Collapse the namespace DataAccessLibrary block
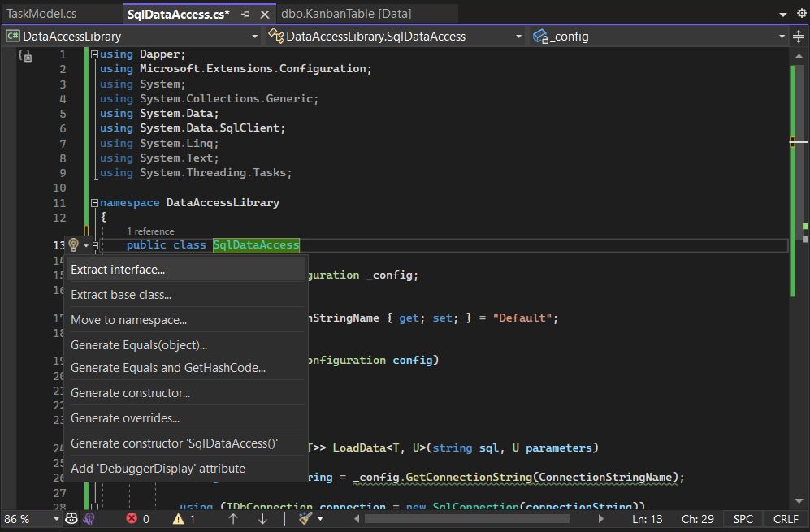The image size is (810, 532). tap(94, 203)
